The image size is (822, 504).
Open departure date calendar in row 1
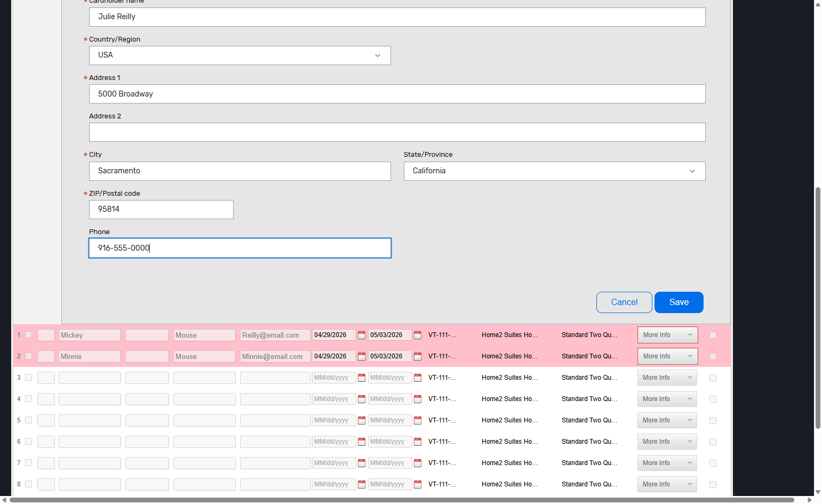pyautogui.click(x=418, y=335)
